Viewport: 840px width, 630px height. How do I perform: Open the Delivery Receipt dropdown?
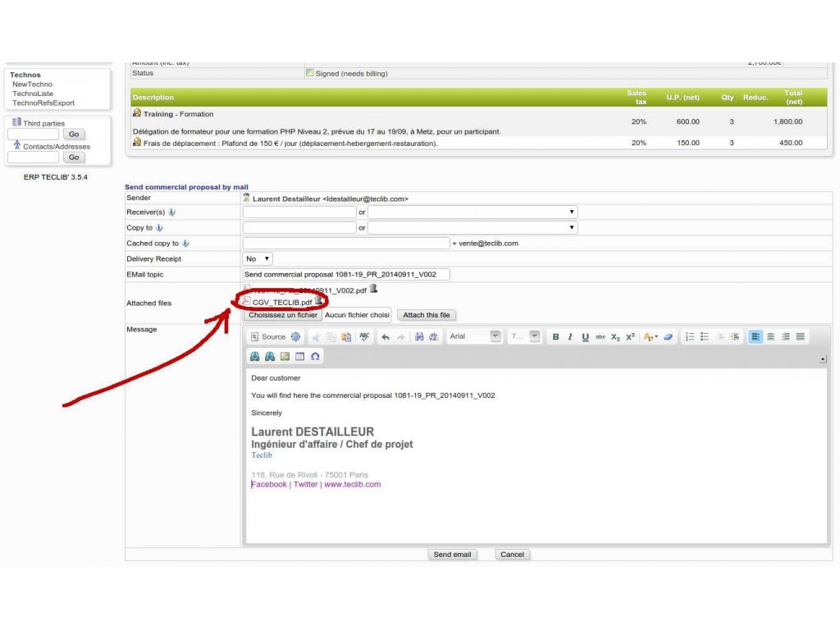point(258,259)
